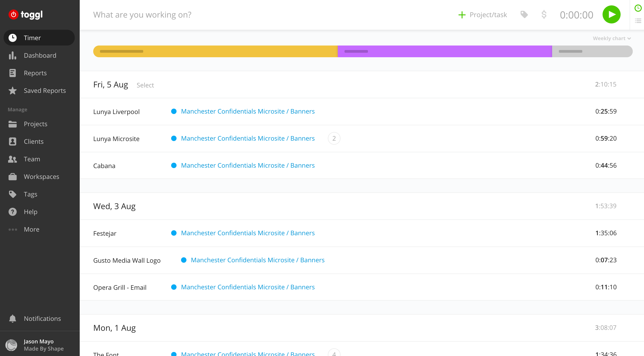Click the Opera Grill - Email description
Screen dimensions: 644x356
click(120, 288)
